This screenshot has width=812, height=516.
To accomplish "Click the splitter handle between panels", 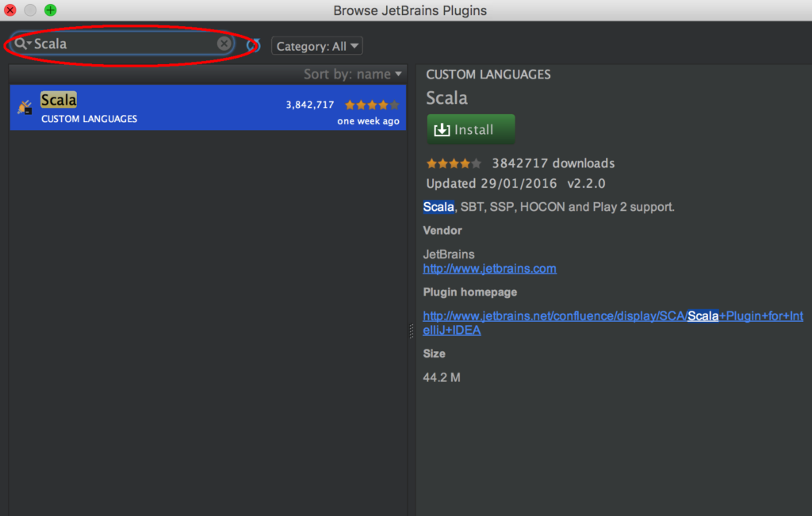I will click(412, 331).
